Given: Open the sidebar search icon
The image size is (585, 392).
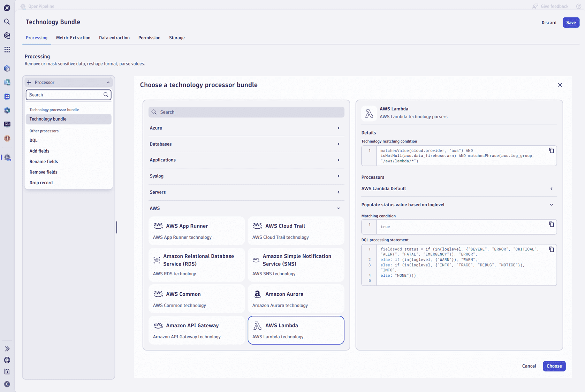Looking at the screenshot, I should pos(7,22).
